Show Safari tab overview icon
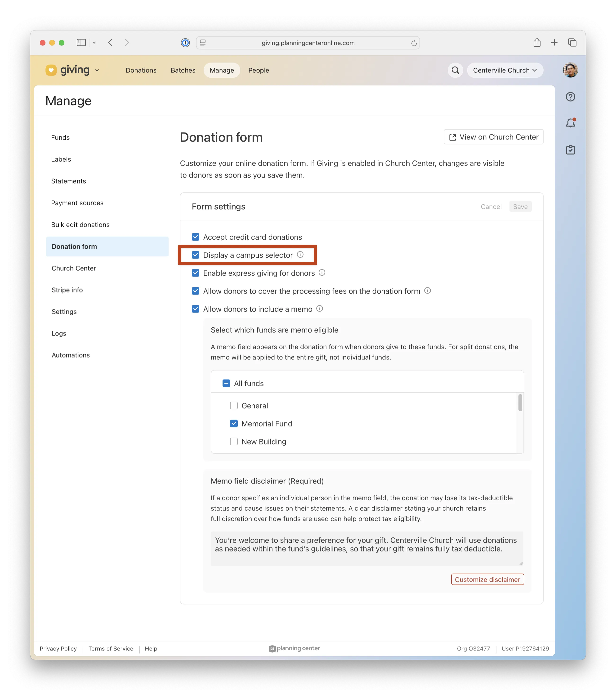616x690 pixels. 572,42
